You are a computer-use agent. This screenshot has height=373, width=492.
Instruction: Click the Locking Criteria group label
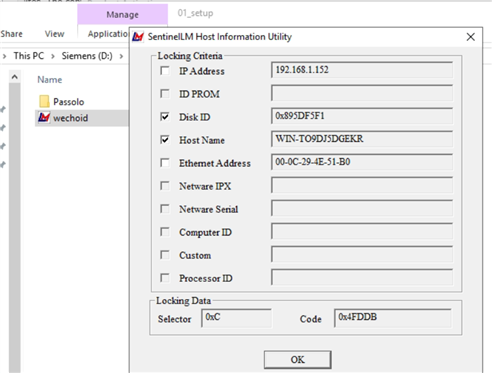click(190, 56)
